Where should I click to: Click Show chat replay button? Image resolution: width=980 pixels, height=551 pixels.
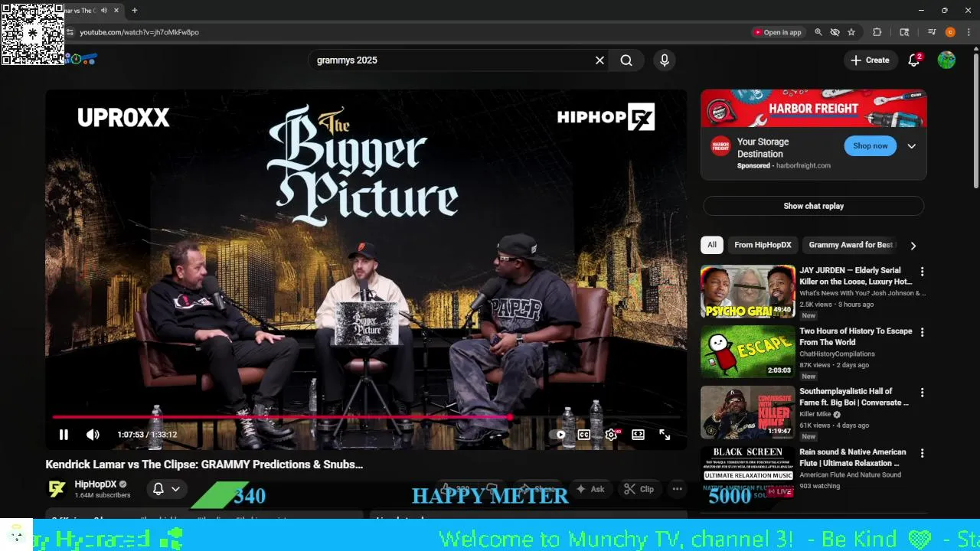(813, 206)
